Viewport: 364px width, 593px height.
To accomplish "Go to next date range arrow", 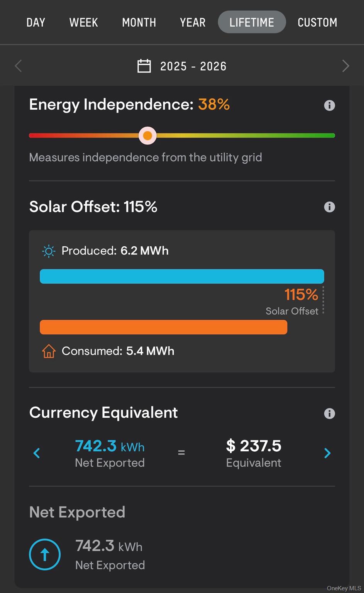I will coord(345,66).
